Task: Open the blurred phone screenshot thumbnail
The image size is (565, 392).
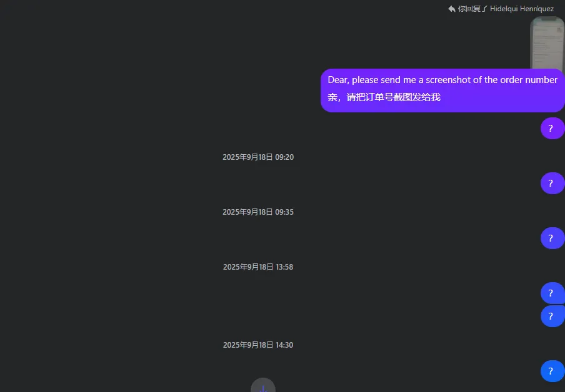Action: 547,42
